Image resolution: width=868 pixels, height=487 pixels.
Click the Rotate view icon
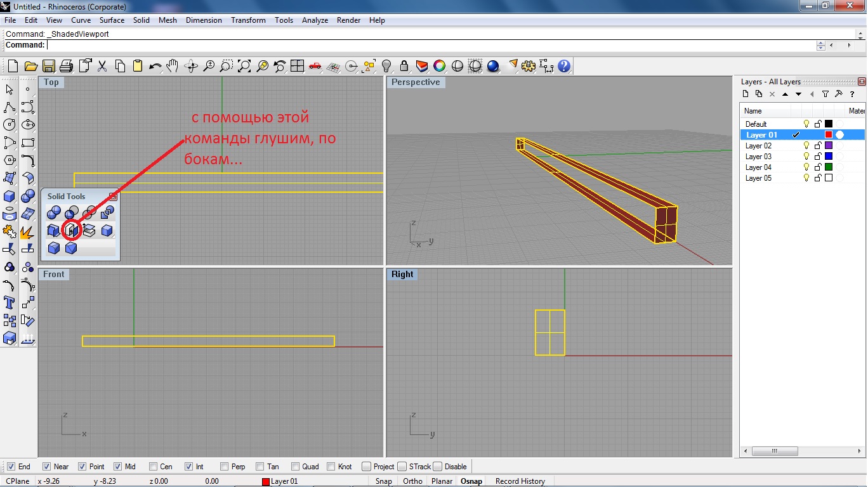click(190, 66)
